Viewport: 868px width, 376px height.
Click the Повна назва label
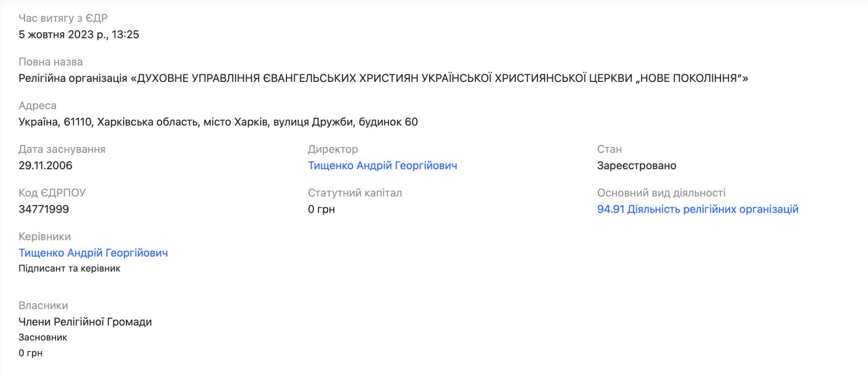[50, 62]
